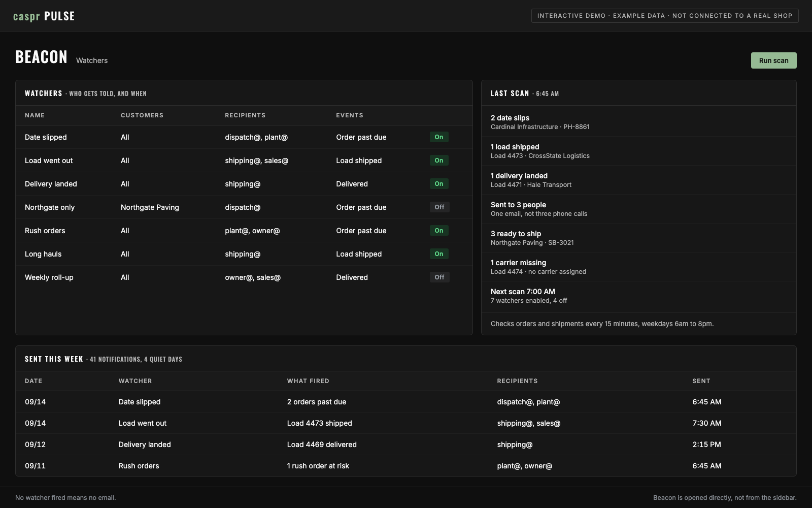The image size is (812, 508).
Task: Click the Long hauls watcher name
Action: pos(43,254)
